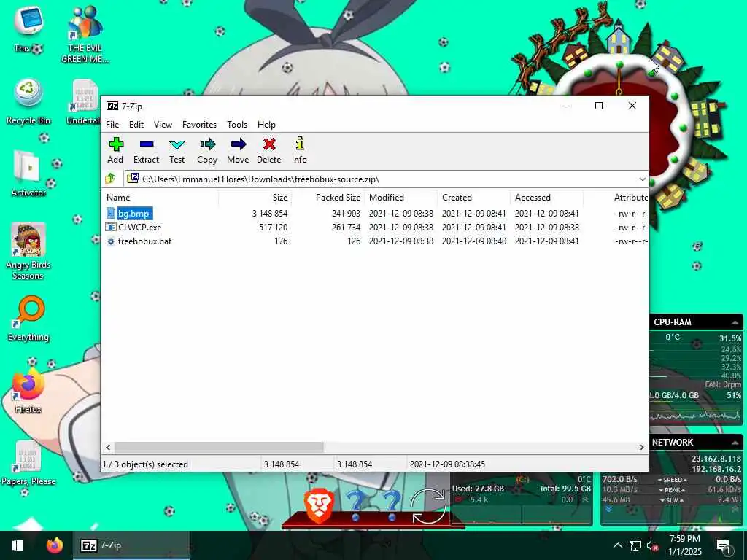Click the Delete toolbar button
The image size is (747, 560).
pyautogui.click(x=269, y=150)
